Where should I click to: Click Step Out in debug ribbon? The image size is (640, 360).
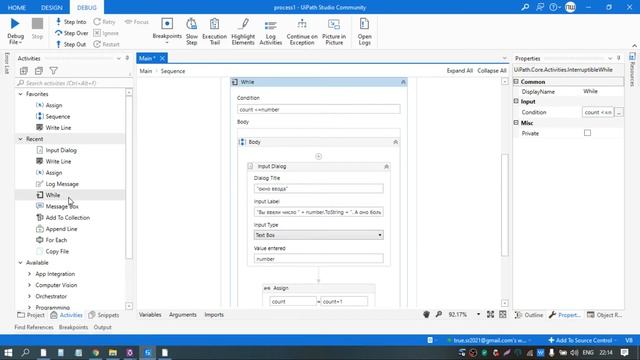click(71, 44)
